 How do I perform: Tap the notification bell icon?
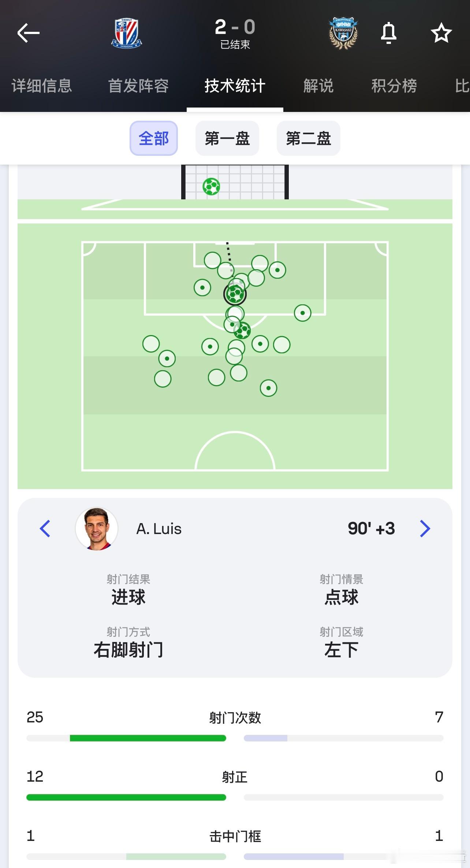click(x=388, y=33)
